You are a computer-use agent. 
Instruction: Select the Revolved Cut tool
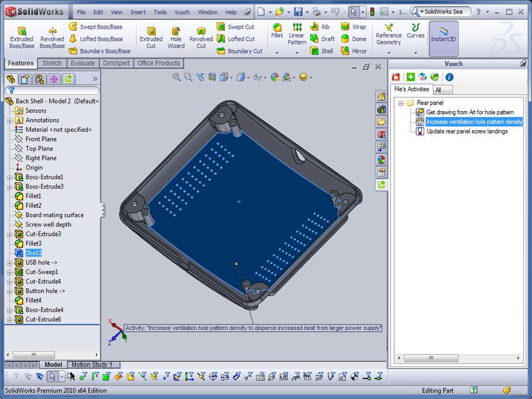tap(201, 38)
